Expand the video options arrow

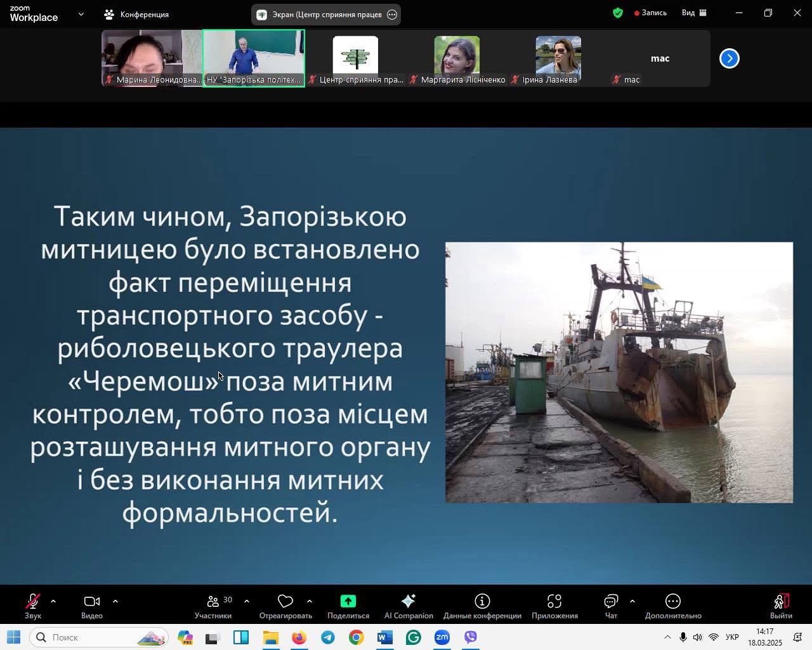(115, 600)
